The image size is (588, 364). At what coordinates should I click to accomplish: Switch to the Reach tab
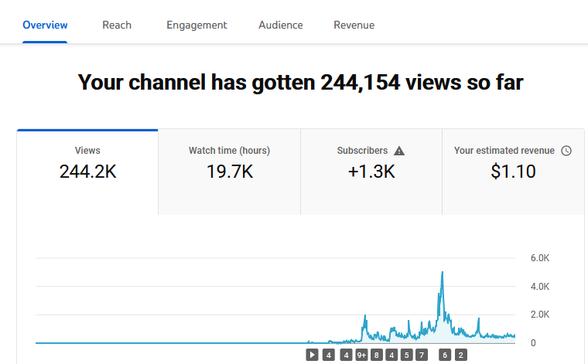click(117, 25)
